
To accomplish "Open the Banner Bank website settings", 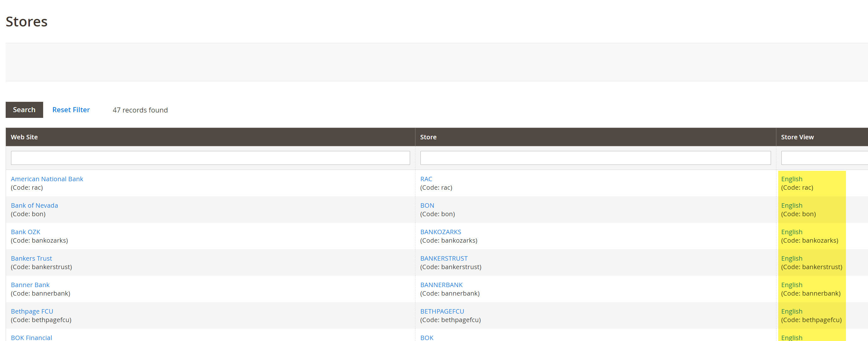I will 30,285.
